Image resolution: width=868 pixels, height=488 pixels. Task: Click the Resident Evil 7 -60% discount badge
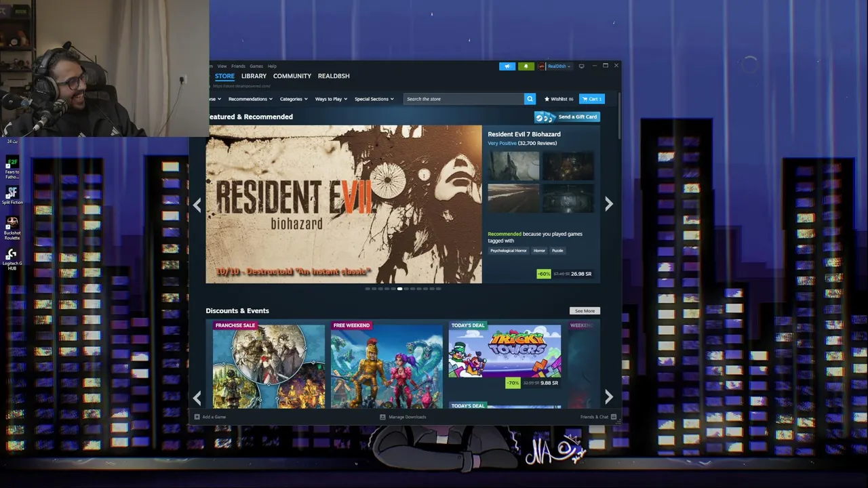544,274
